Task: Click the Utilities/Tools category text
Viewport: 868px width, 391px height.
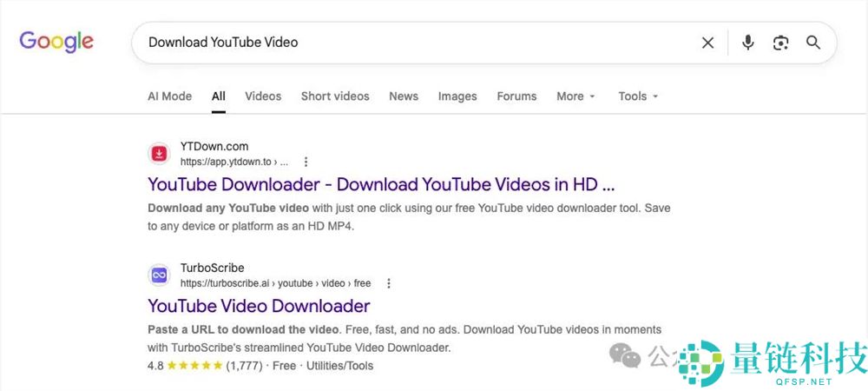Action: click(x=340, y=366)
